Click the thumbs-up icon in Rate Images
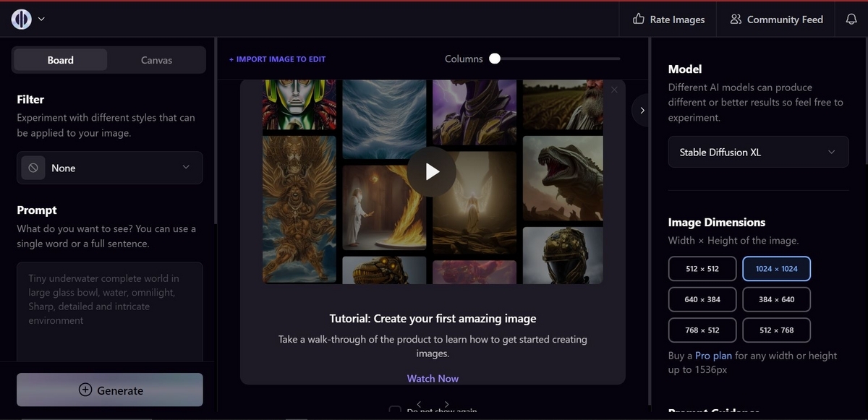Viewport: 868px width, 420px height. coord(638,19)
